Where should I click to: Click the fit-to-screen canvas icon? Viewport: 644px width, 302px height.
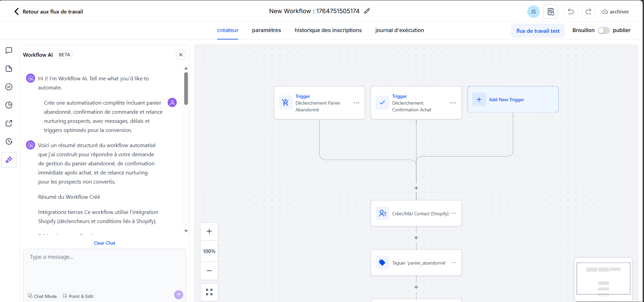(x=209, y=292)
